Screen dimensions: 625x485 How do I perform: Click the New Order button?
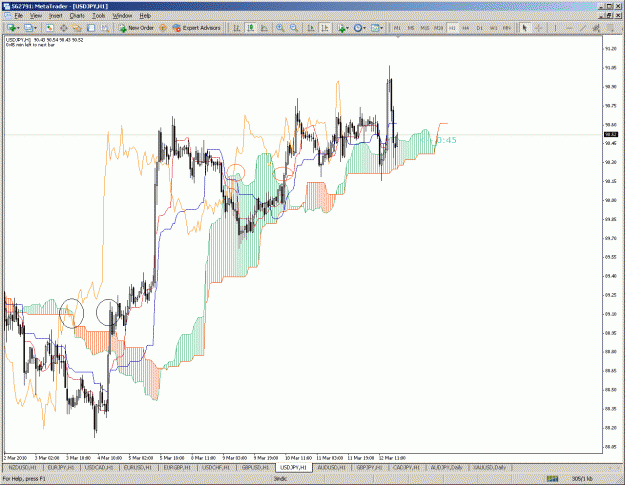136,28
